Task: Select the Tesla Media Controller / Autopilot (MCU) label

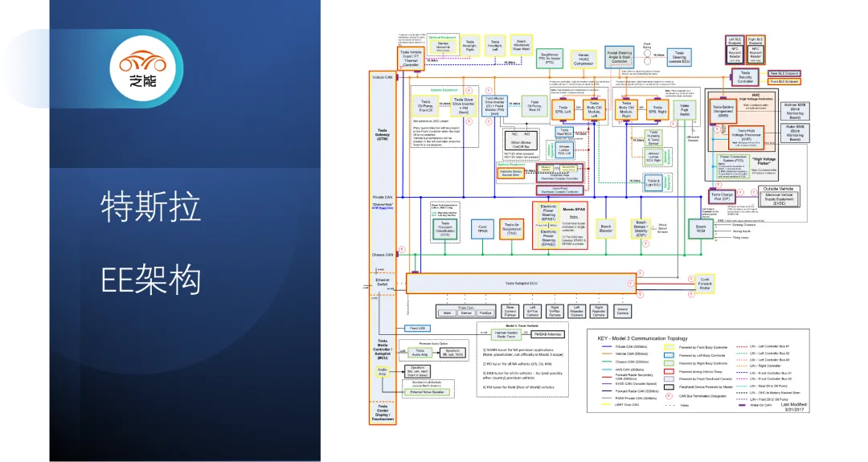Action: (x=383, y=350)
